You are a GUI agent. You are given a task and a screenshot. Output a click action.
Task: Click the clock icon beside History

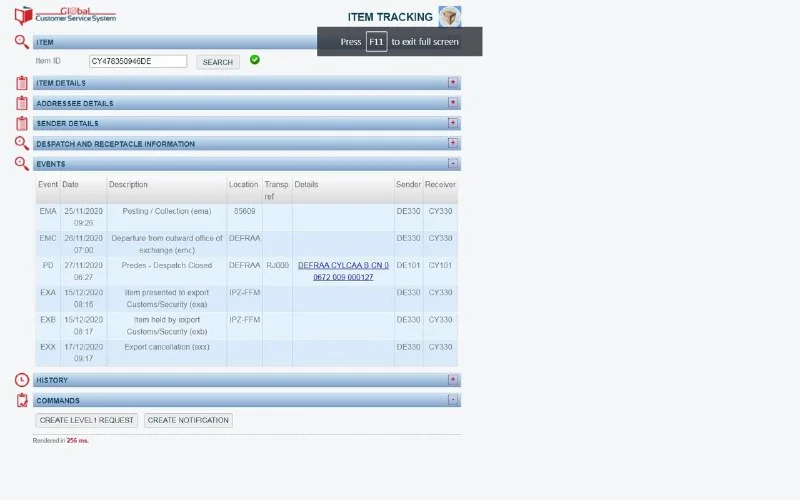(22, 380)
